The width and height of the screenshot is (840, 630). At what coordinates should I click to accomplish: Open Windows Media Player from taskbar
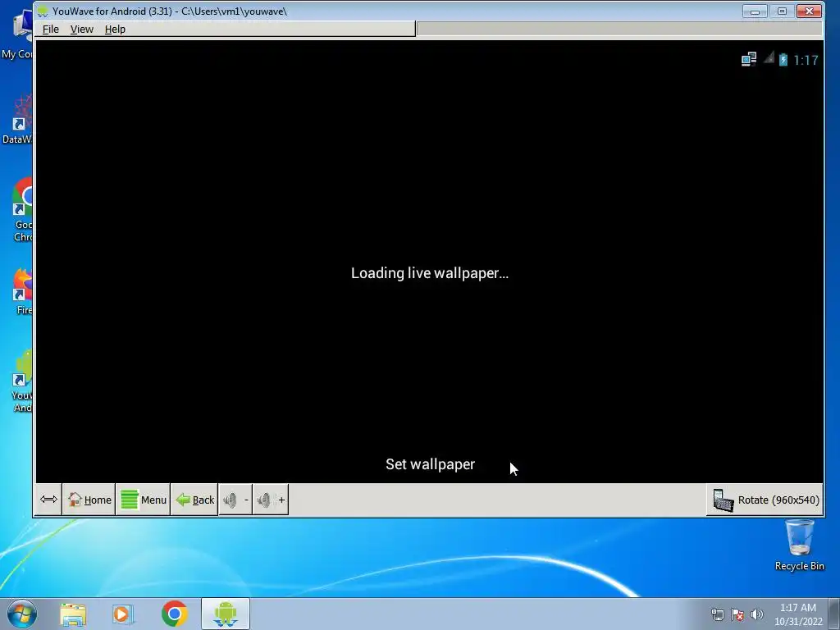point(123,614)
